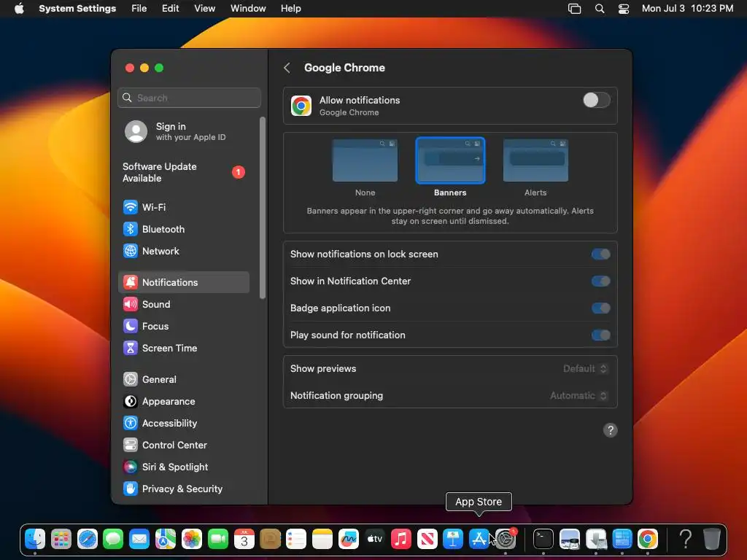747x560 pixels.
Task: Open the Apple menu
Action: click(19, 9)
